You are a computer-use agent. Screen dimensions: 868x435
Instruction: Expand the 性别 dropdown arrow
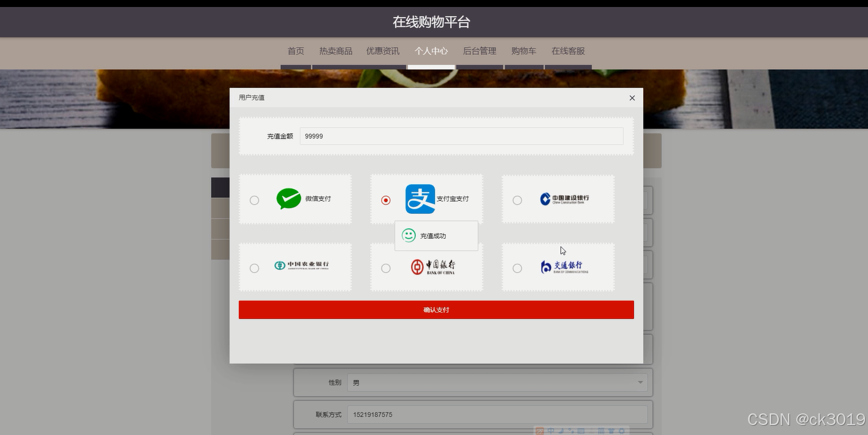(x=640, y=383)
